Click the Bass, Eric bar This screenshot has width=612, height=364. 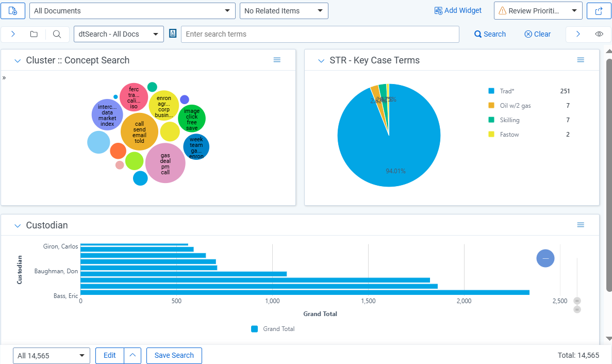(x=305, y=293)
